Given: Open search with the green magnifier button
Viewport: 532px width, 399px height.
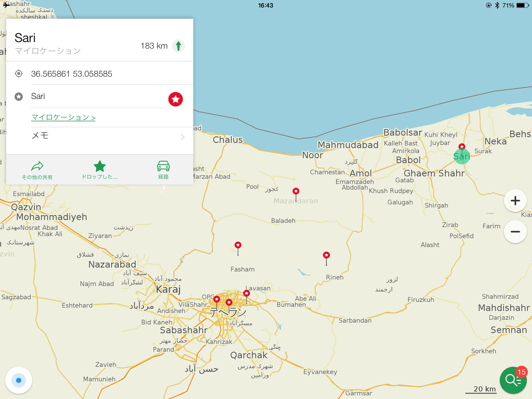Looking at the screenshot, I should 513,380.
